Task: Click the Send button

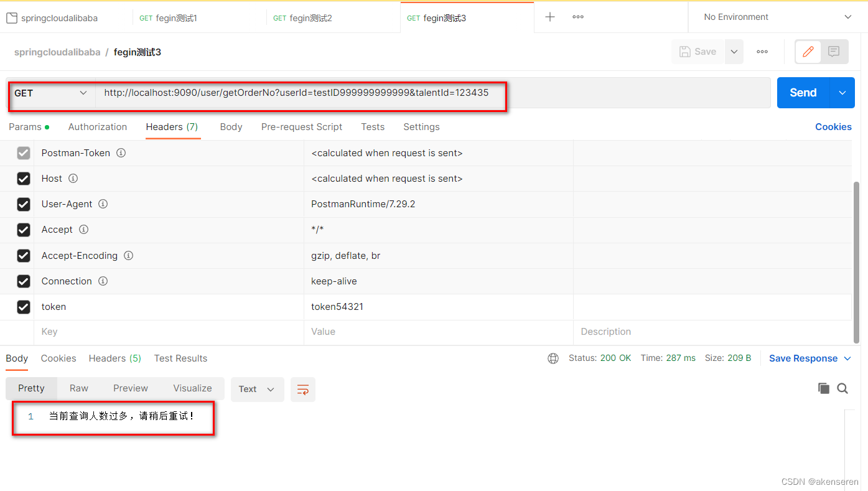Action: 803,92
